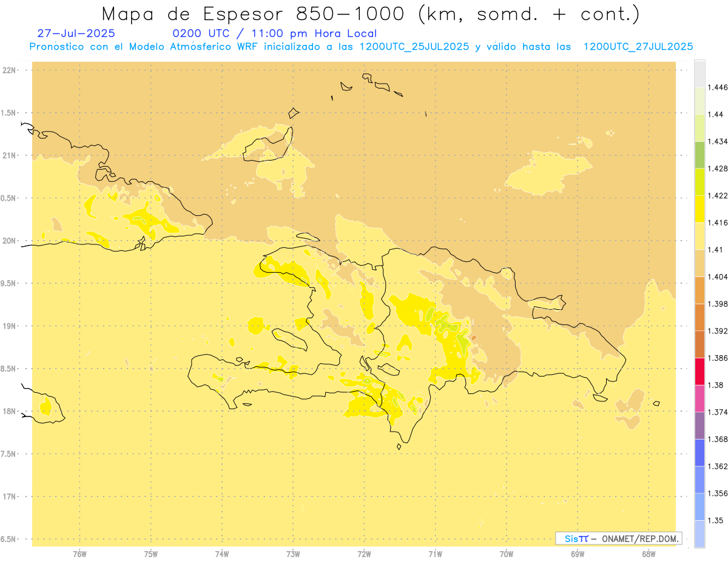Select the 1.356 legend value

718,493
